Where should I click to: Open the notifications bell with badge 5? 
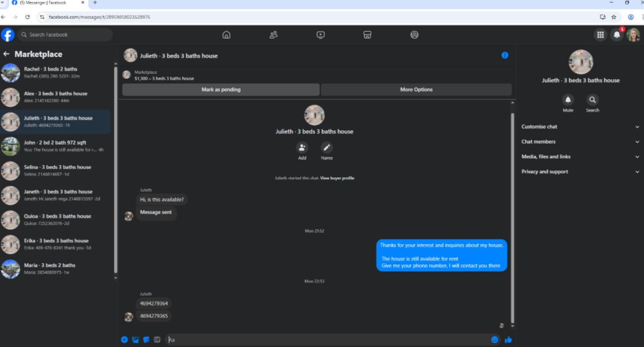pos(617,35)
